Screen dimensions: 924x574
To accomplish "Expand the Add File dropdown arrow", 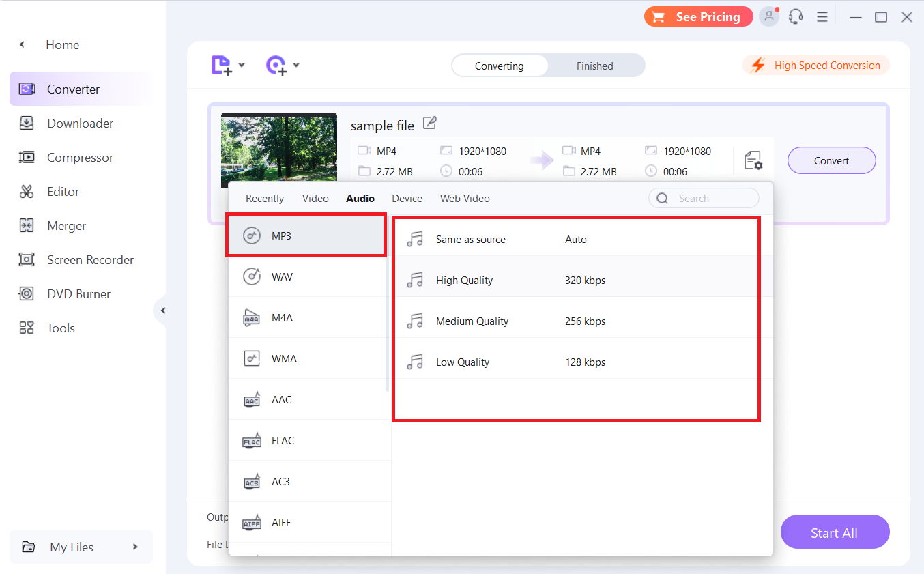I will coord(242,65).
